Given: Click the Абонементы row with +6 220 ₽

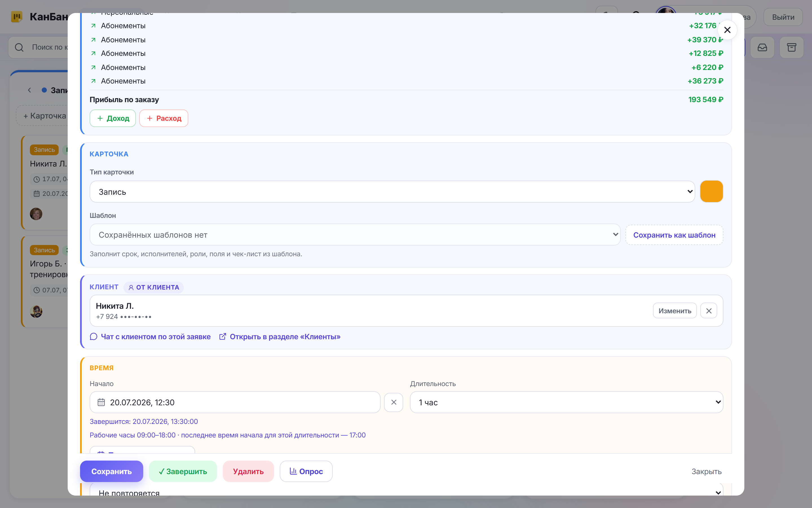Looking at the screenshot, I should 406,67.
